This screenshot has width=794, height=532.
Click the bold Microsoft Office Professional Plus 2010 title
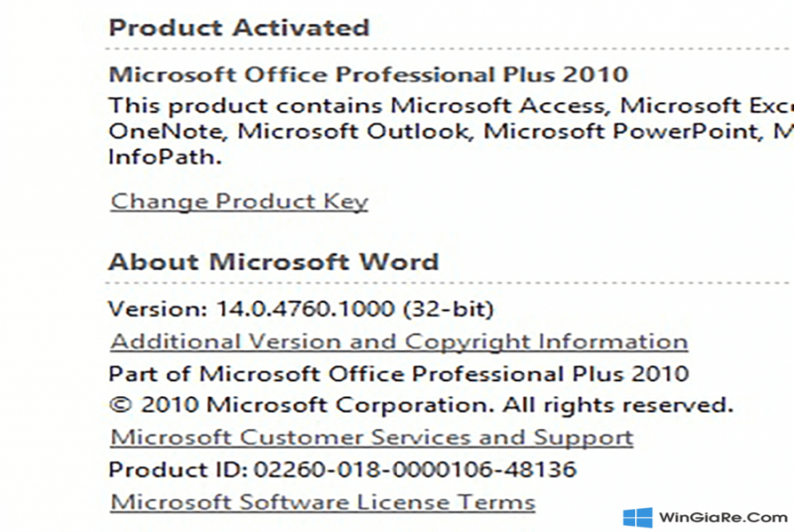click(368, 74)
